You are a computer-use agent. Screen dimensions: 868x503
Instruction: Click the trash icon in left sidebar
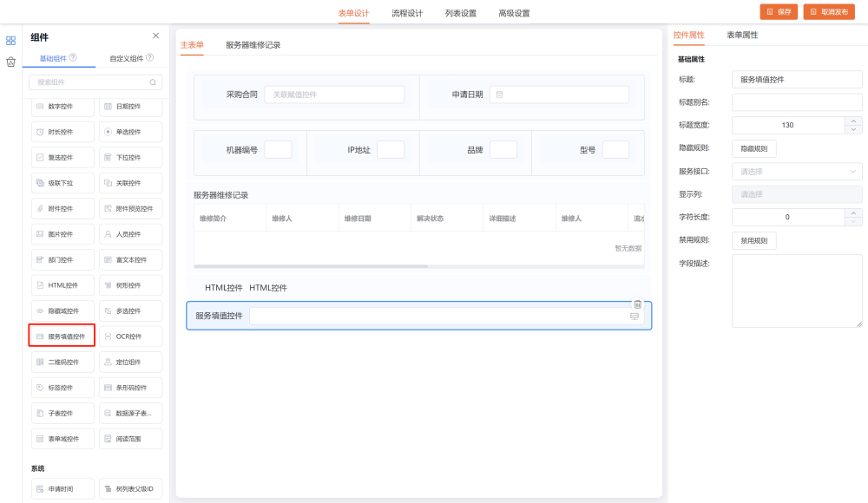pos(10,62)
